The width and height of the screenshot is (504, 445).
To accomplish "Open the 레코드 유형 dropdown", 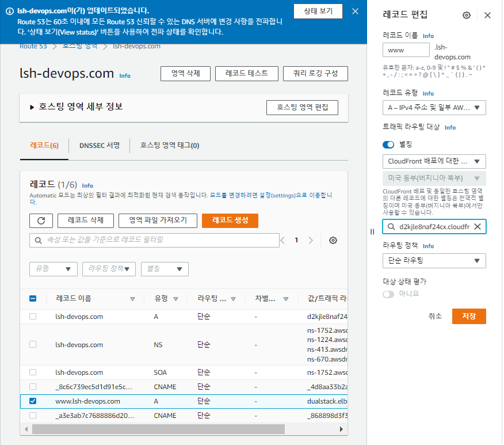I will 434,108.
